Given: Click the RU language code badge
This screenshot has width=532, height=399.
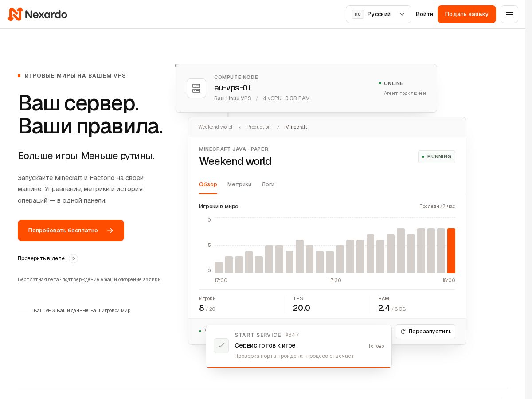Looking at the screenshot, I should [358, 14].
